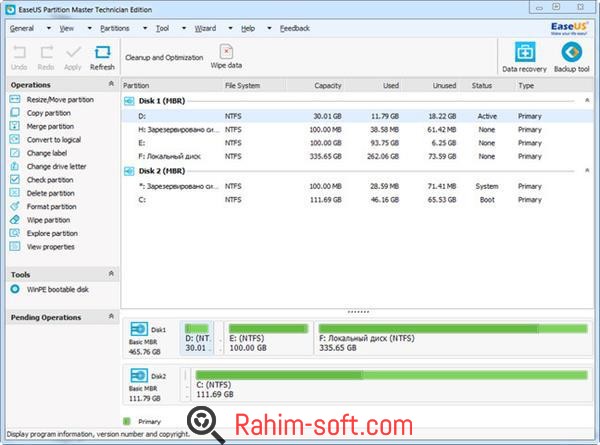Choose Merge partition in Operations
Screen dimensions: 600x445
50,127
